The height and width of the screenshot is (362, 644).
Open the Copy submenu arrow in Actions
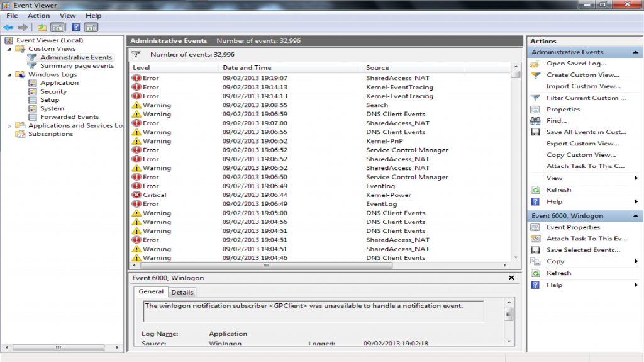tap(636, 261)
